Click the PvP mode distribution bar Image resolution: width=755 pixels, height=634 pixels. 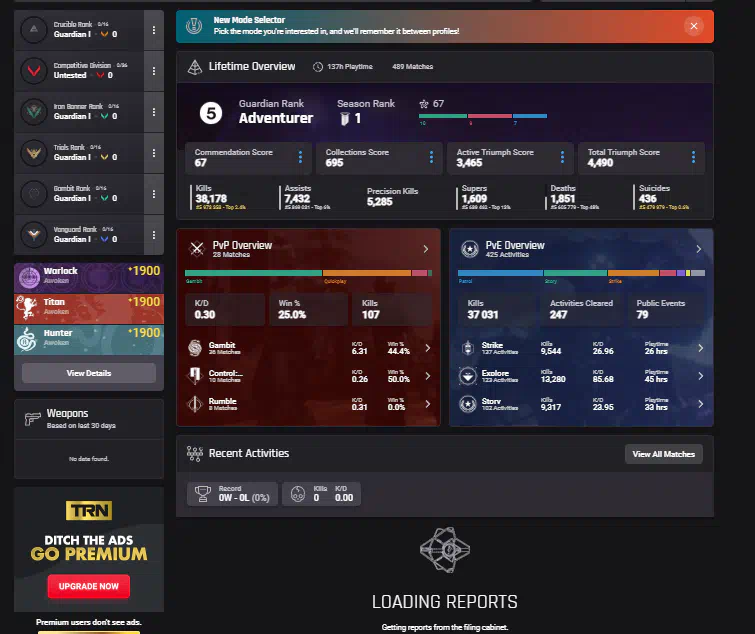pyautogui.click(x=309, y=273)
